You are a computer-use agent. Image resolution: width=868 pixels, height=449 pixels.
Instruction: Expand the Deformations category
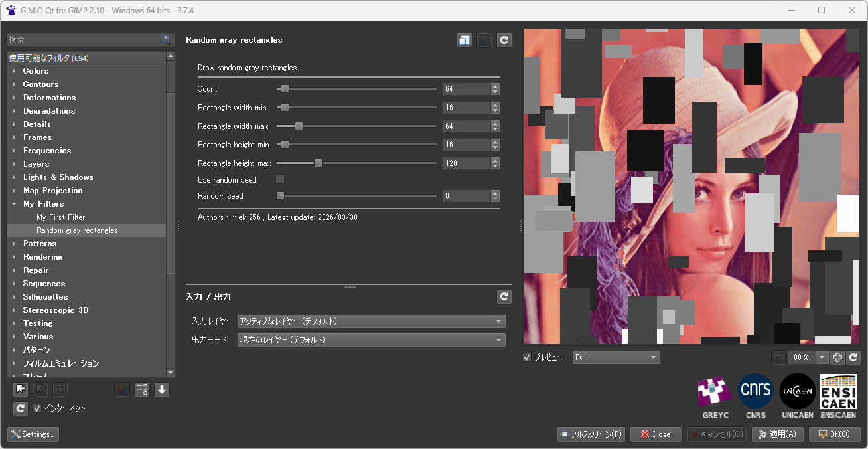(14, 98)
